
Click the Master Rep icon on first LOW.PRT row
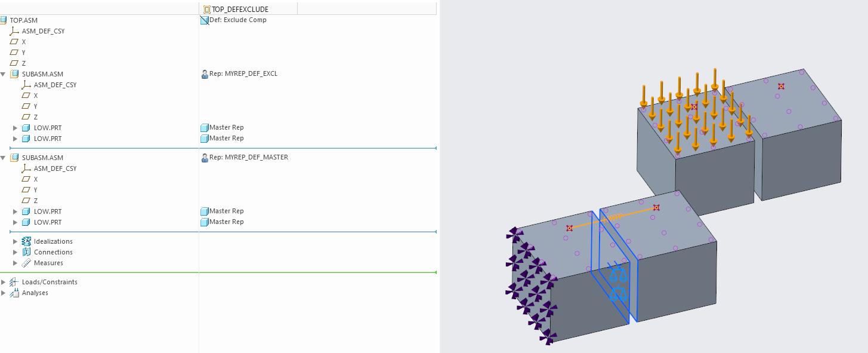[204, 127]
